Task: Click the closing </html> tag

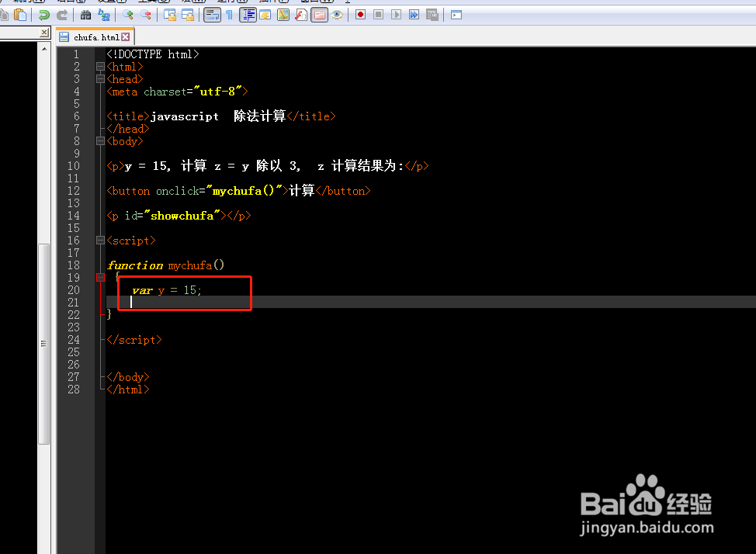Action: (x=128, y=390)
